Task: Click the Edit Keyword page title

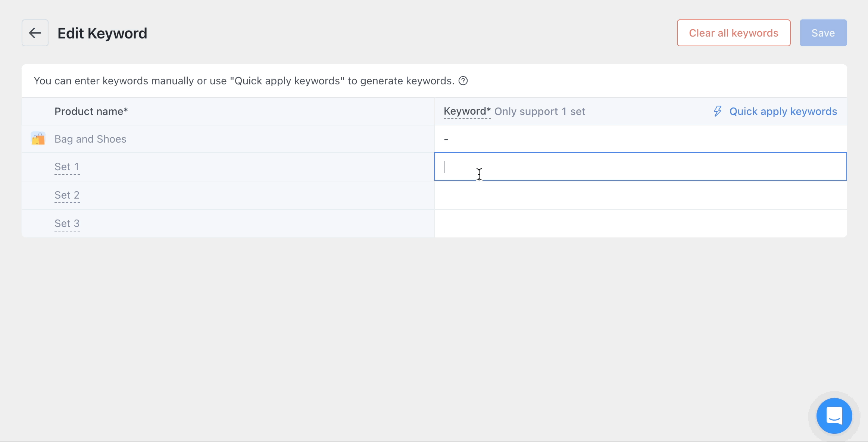Action: tap(102, 33)
